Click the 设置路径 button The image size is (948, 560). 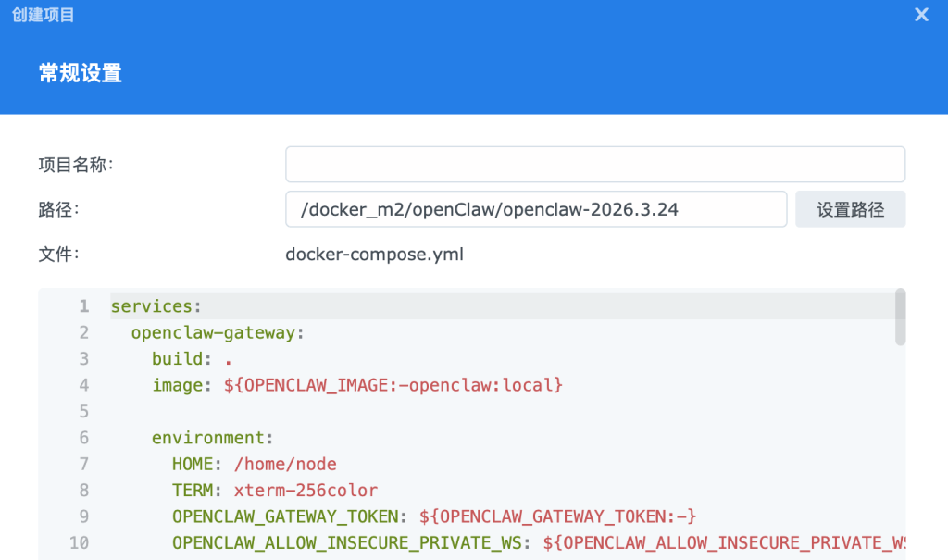click(x=850, y=208)
